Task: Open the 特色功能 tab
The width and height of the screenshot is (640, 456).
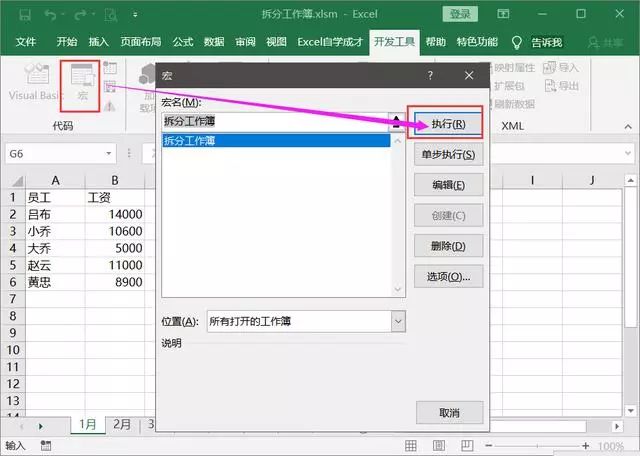Action: pos(477,42)
